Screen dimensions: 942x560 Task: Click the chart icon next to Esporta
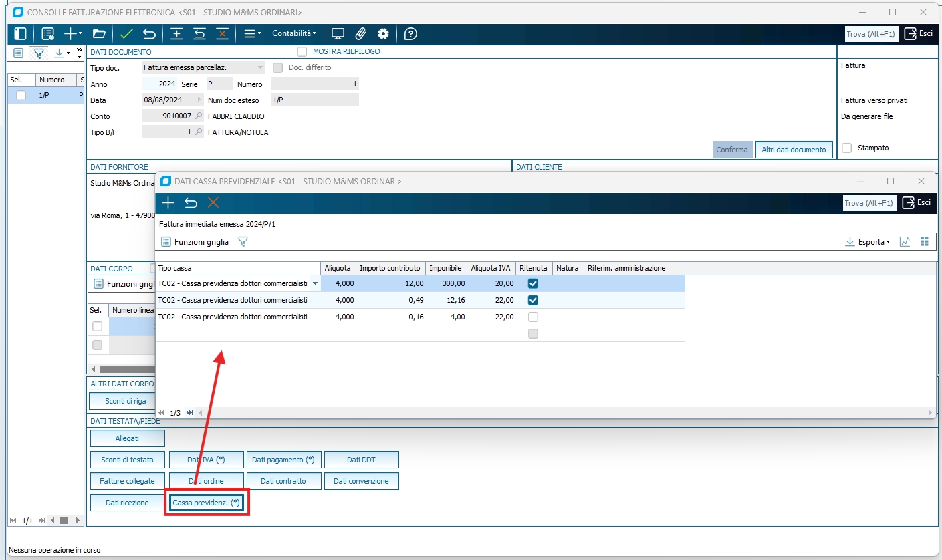[x=905, y=242]
